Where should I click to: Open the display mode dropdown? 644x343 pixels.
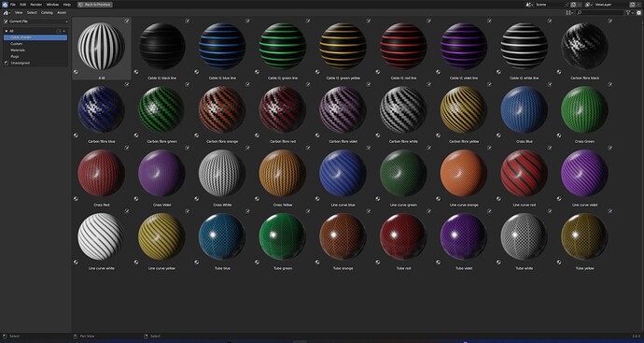569,13
